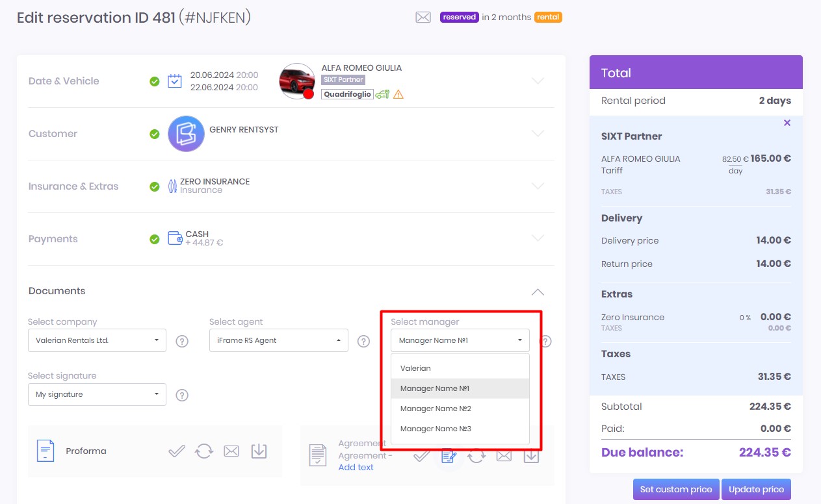Click the orange warning triangle icon
Viewport: 821px width, 504px height.
pyautogui.click(x=398, y=94)
